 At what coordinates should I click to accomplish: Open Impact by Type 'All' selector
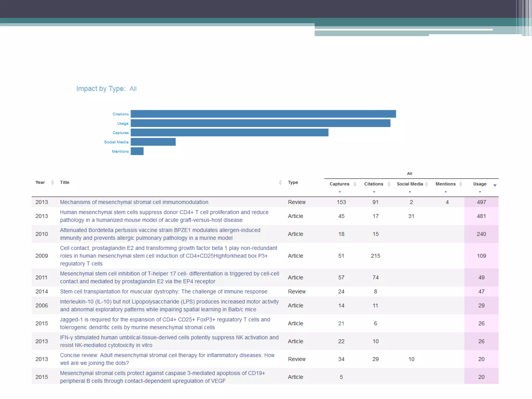click(x=133, y=89)
